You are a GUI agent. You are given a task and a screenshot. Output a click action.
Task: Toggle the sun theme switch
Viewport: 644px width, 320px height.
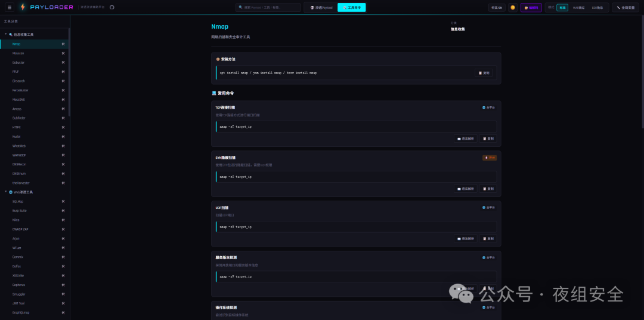pos(512,8)
